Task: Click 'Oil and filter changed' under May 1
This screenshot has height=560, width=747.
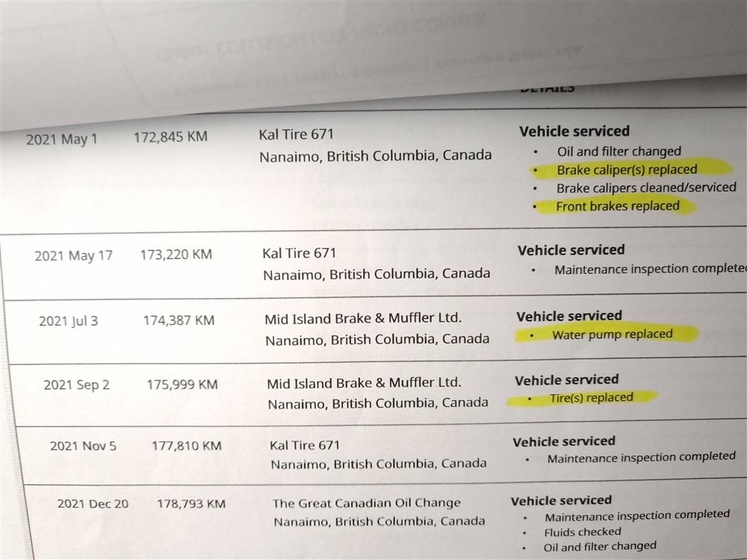Action: [x=619, y=152]
